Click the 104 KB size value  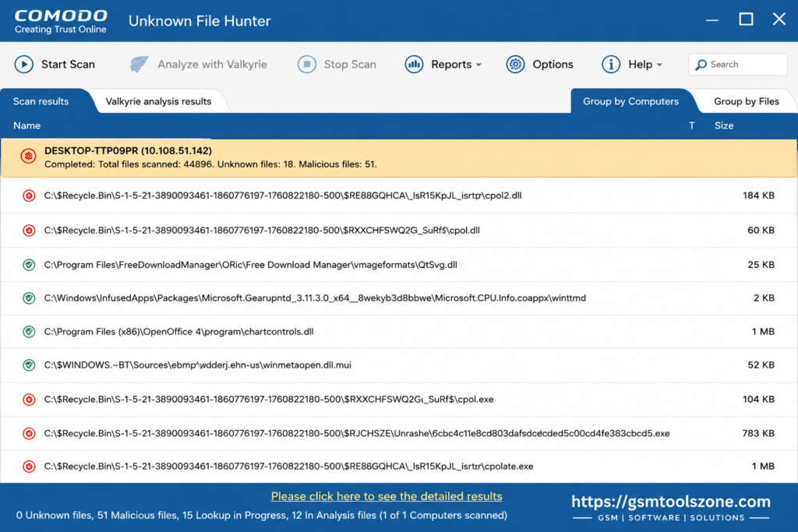click(758, 400)
